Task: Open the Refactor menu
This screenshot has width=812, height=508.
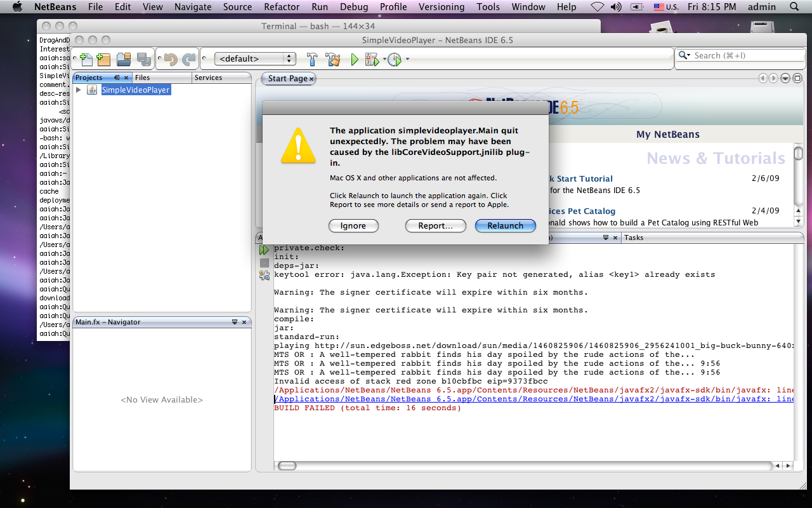Action: pos(282,7)
